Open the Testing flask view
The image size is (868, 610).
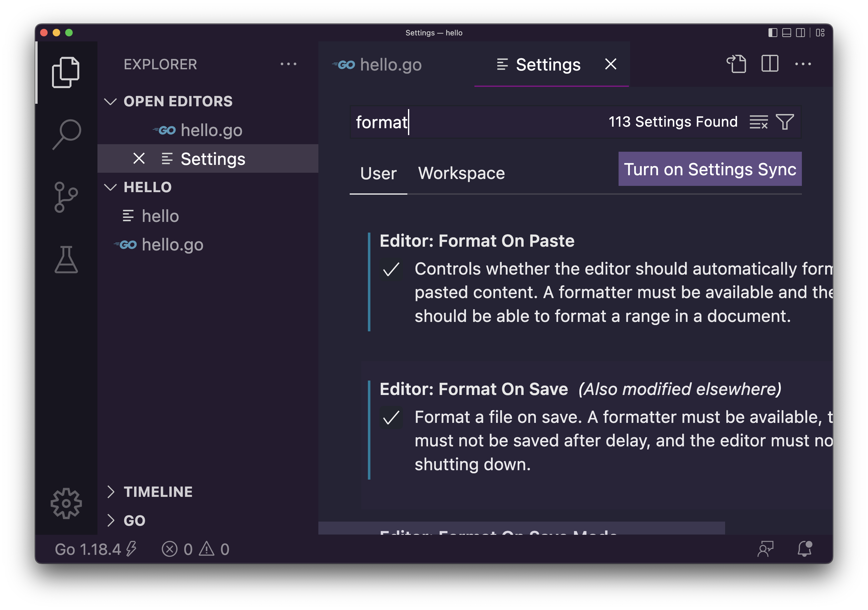click(66, 260)
